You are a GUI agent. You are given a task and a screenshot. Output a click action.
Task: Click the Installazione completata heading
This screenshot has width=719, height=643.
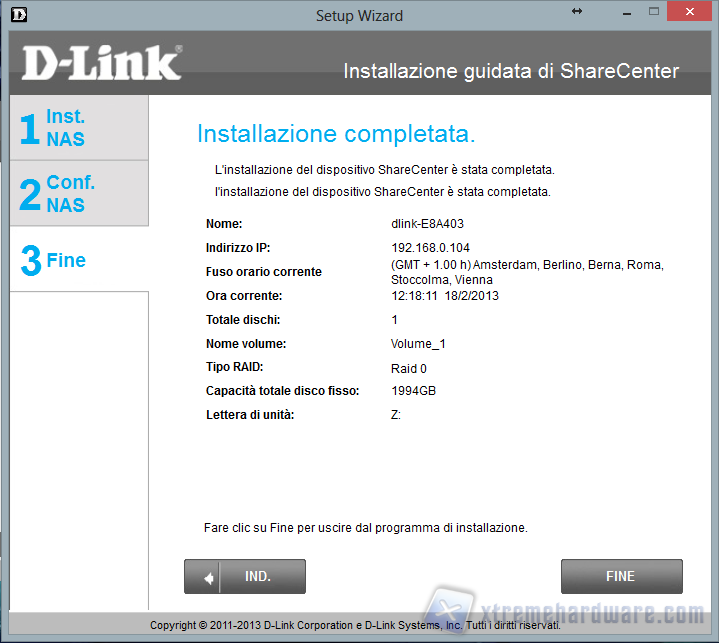pyautogui.click(x=336, y=134)
